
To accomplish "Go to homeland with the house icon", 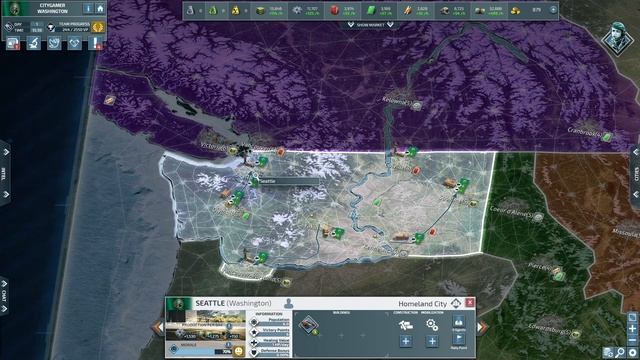I will coord(100,9).
